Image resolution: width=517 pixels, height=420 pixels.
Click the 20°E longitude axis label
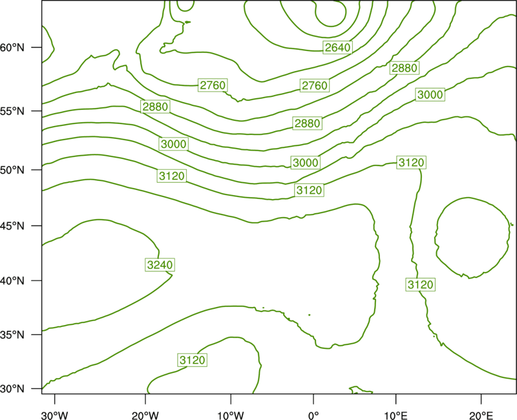coord(481,415)
